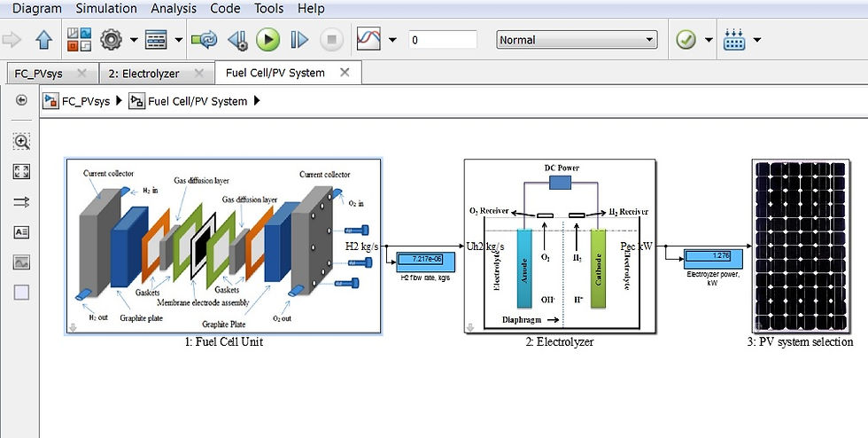Click the H2 flow rate display block

pyautogui.click(x=425, y=262)
